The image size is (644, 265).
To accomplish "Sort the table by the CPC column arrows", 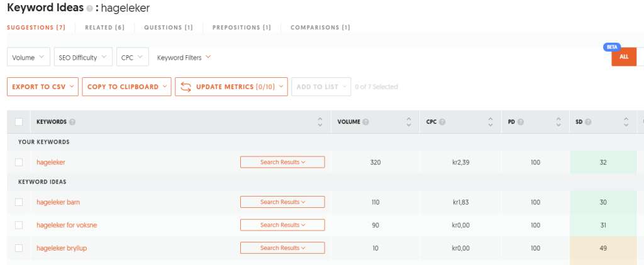I will point(490,122).
